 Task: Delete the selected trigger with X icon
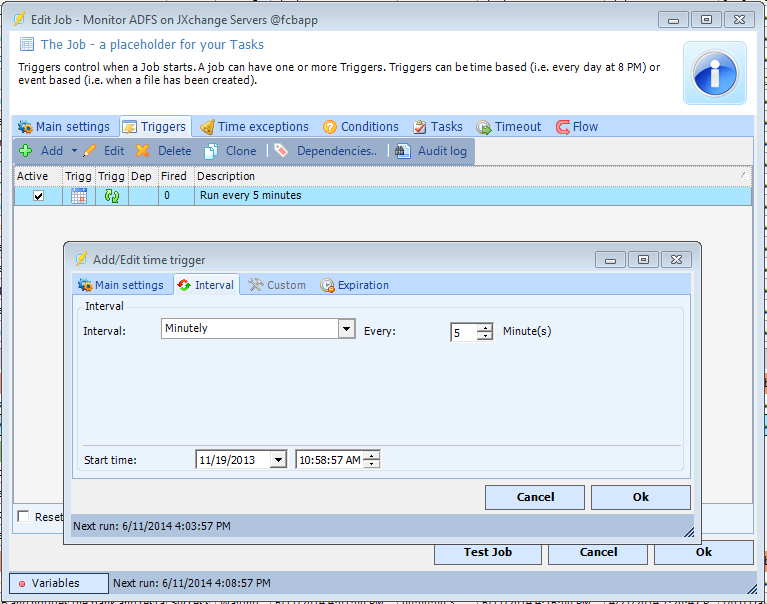143,151
